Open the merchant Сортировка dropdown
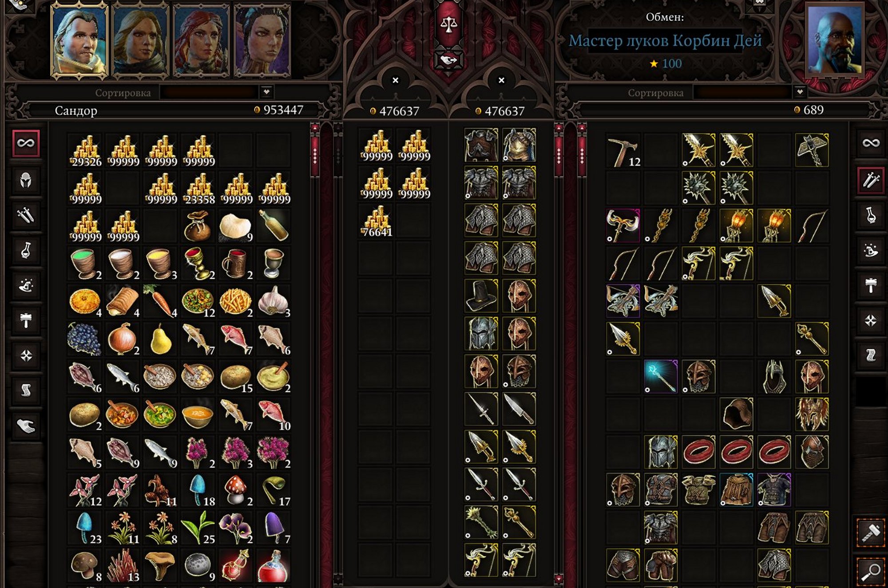Screen dimensions: 888x588 749,92
